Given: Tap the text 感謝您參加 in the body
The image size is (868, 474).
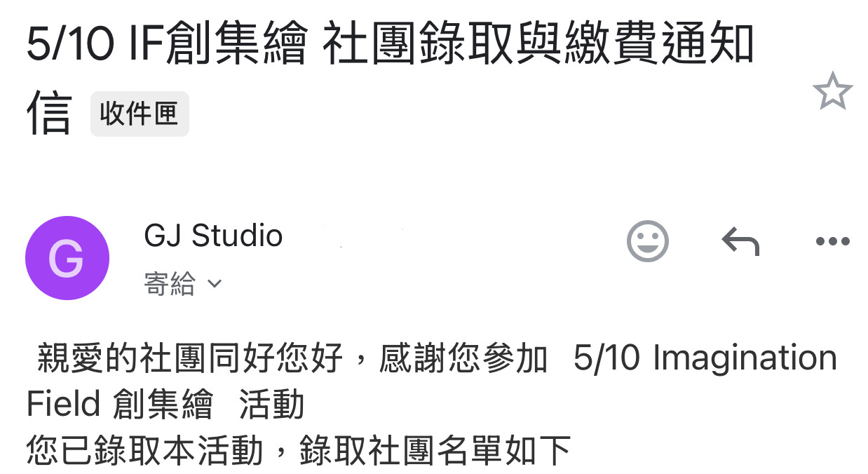Looking at the screenshot, I should click(463, 358).
